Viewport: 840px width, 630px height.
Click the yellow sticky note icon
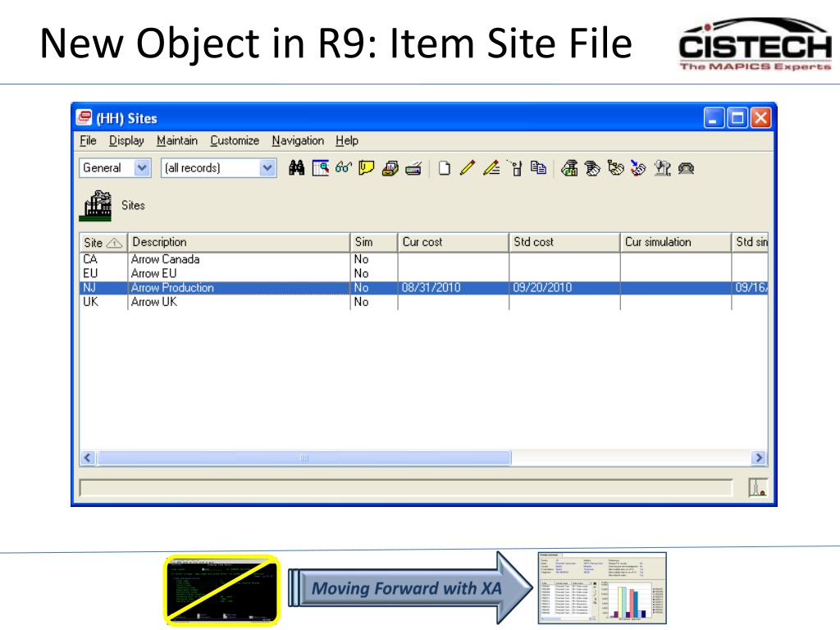click(367, 168)
